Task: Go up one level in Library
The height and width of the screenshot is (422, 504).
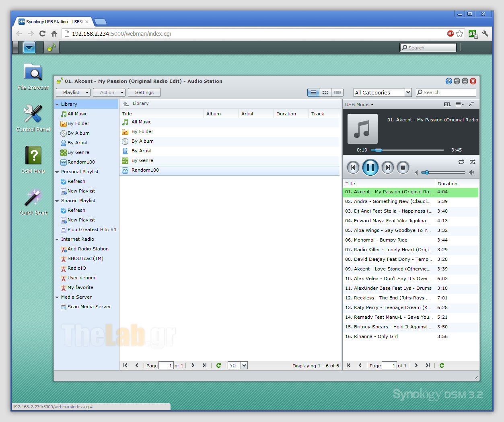Action: click(x=126, y=104)
